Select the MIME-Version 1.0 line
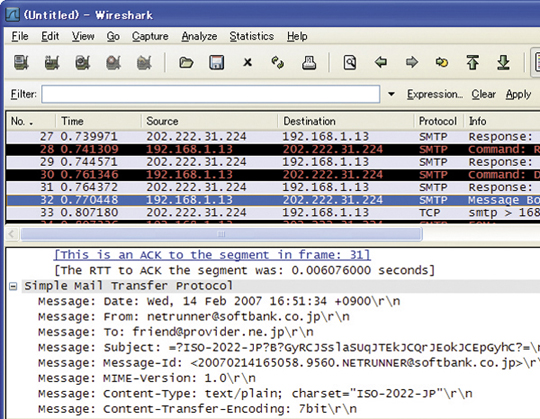Image resolution: width=540 pixels, height=419 pixels. pos(147,378)
